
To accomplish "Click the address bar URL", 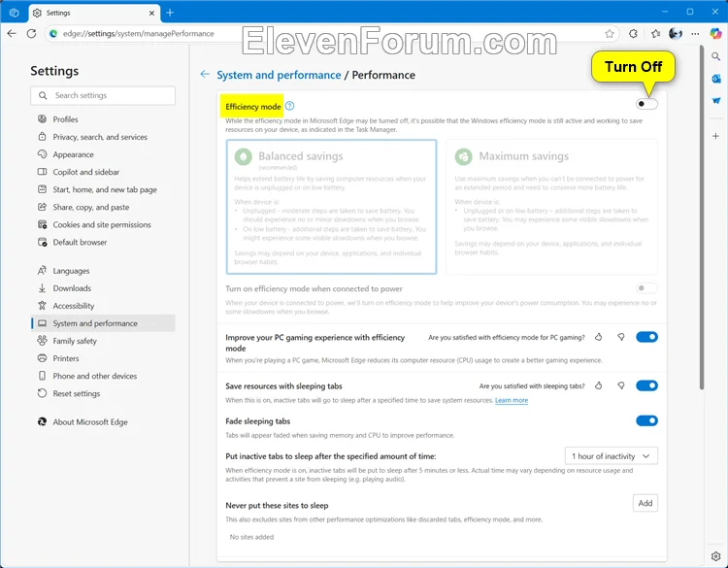I will click(139, 33).
